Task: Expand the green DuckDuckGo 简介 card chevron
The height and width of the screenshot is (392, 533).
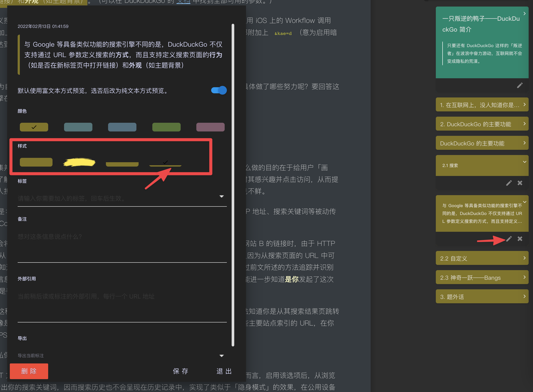Action: 524,14
